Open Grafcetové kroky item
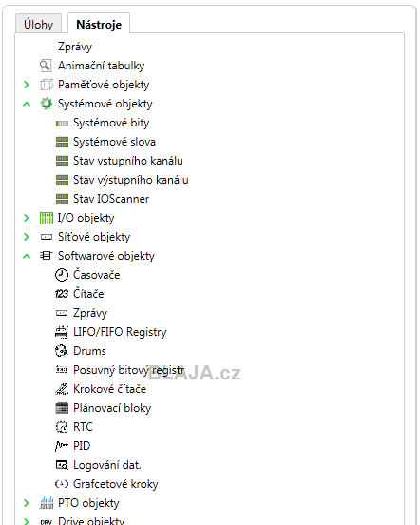 (116, 484)
